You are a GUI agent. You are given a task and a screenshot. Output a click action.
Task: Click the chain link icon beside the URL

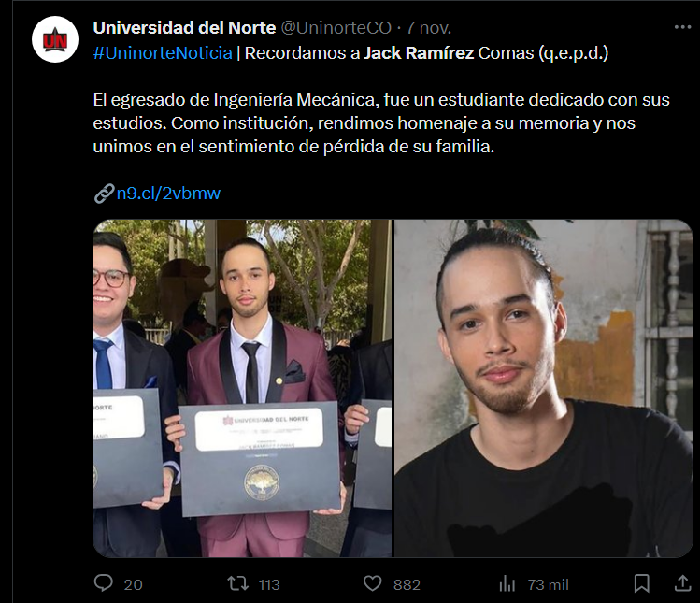(x=104, y=194)
